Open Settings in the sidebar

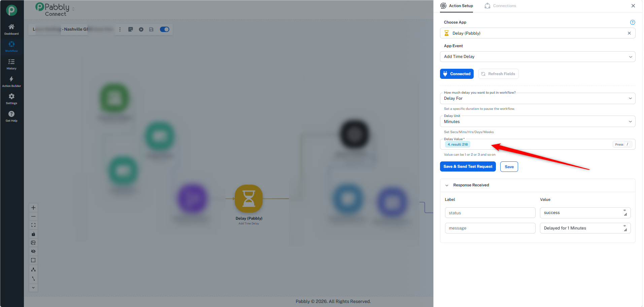11,99
